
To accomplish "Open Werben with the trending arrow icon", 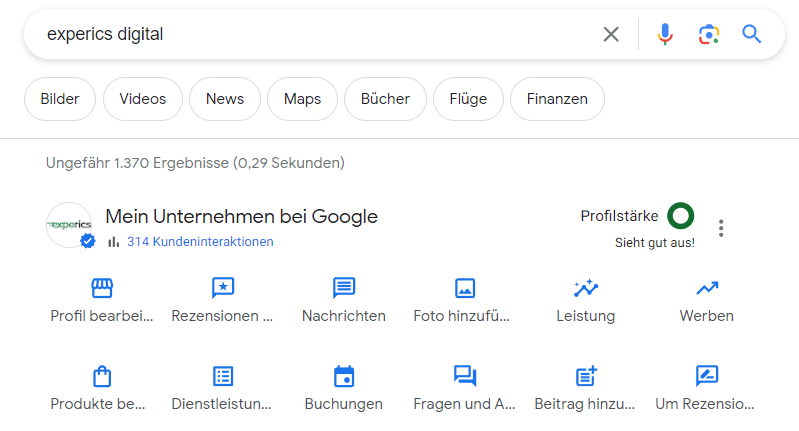I will [x=707, y=288].
